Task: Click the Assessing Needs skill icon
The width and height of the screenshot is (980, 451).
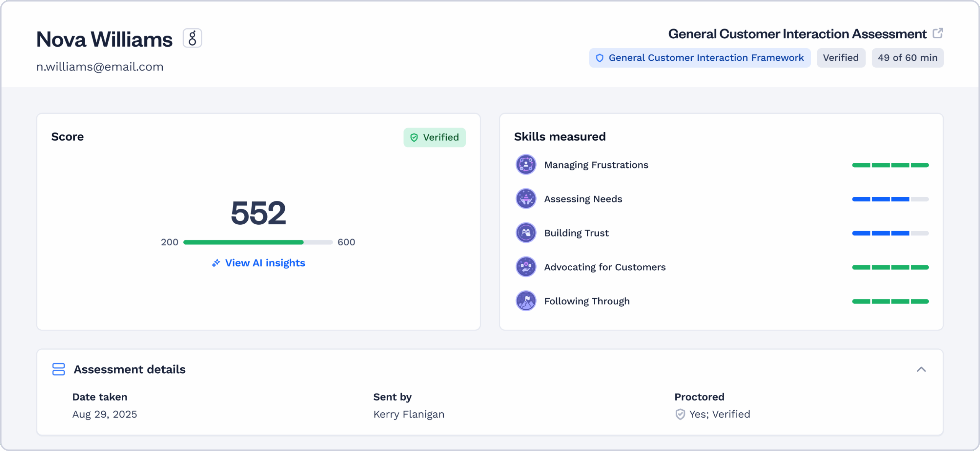Action: 526,199
